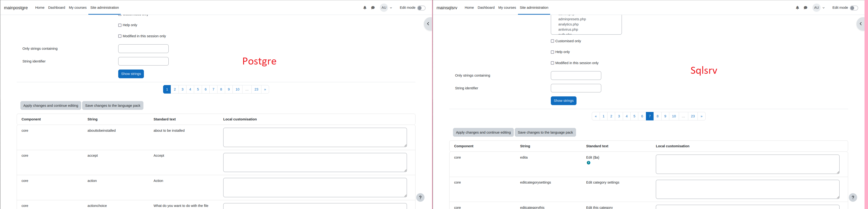This screenshot has height=209, width=868.
Task: Open block drawer arrow in mainpostgre window
Action: click(x=428, y=24)
